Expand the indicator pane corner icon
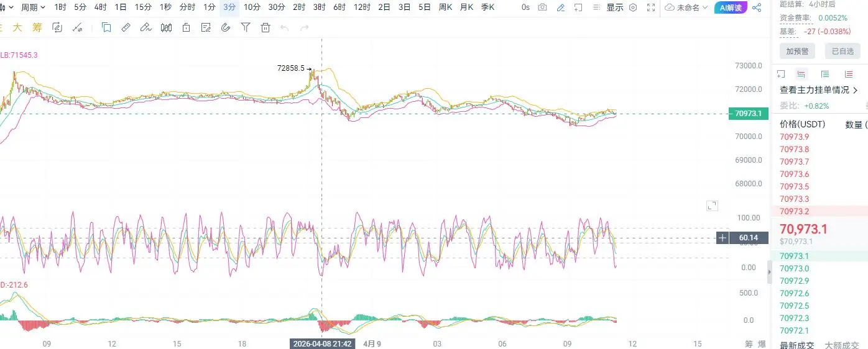Screen dimensions: 868x349 tap(712, 206)
